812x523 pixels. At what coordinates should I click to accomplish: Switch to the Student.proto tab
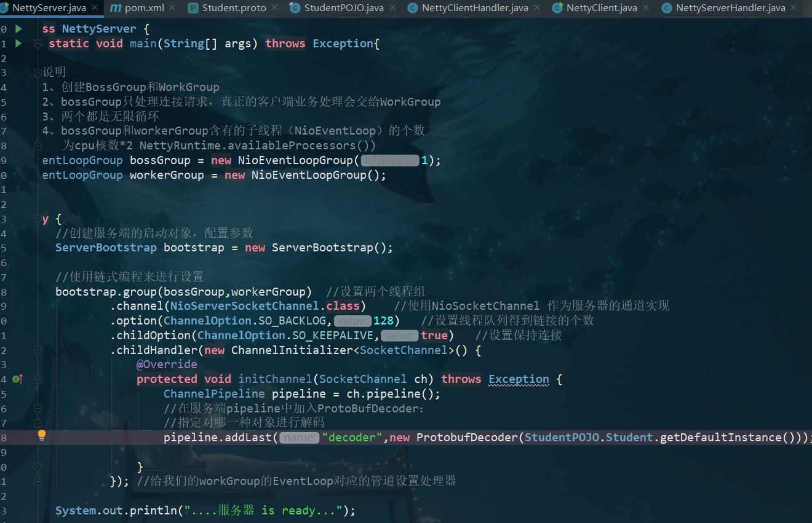(234, 8)
